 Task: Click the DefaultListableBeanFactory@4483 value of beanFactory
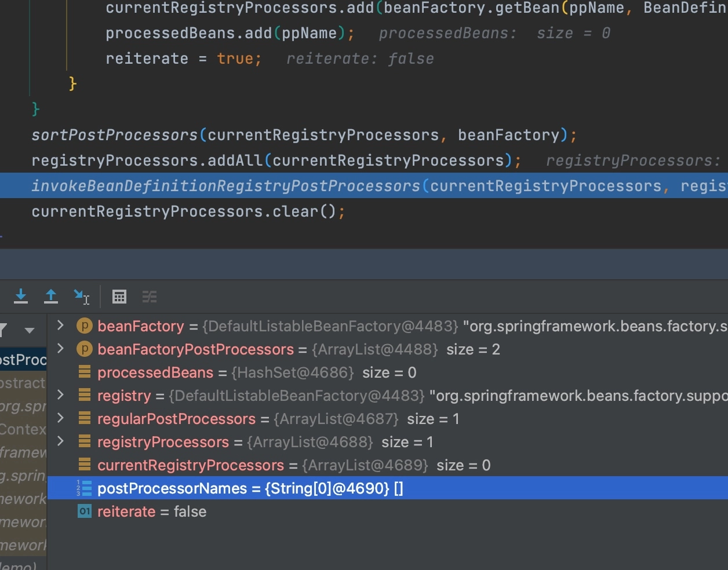(330, 326)
